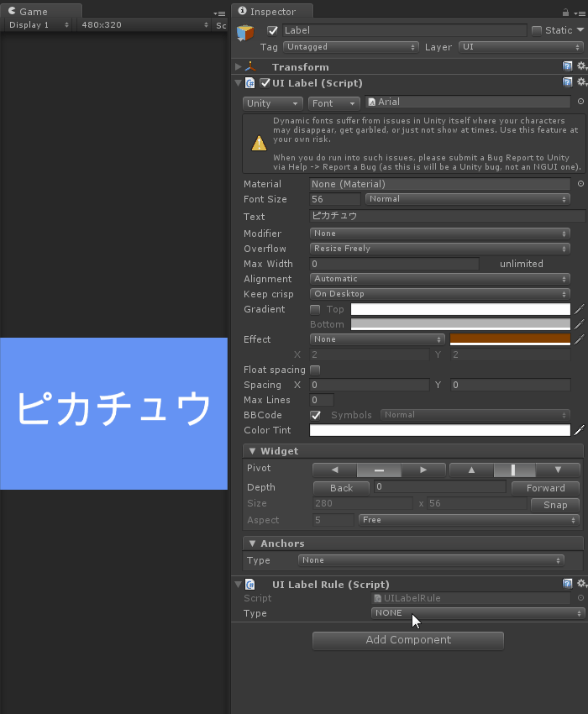Open Keep crisp dropdown showing On Desktop
This screenshot has height=714, width=588.
(x=439, y=294)
